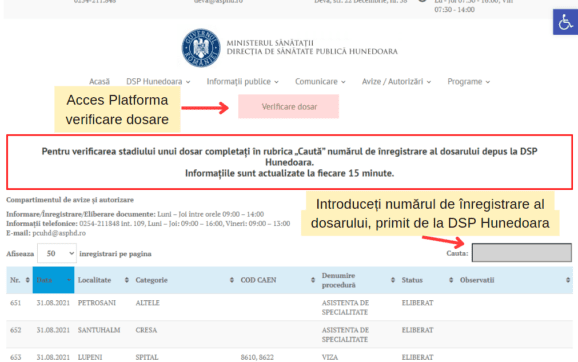Select the SANTUHALM locality cell
578x362 pixels.
click(x=99, y=330)
